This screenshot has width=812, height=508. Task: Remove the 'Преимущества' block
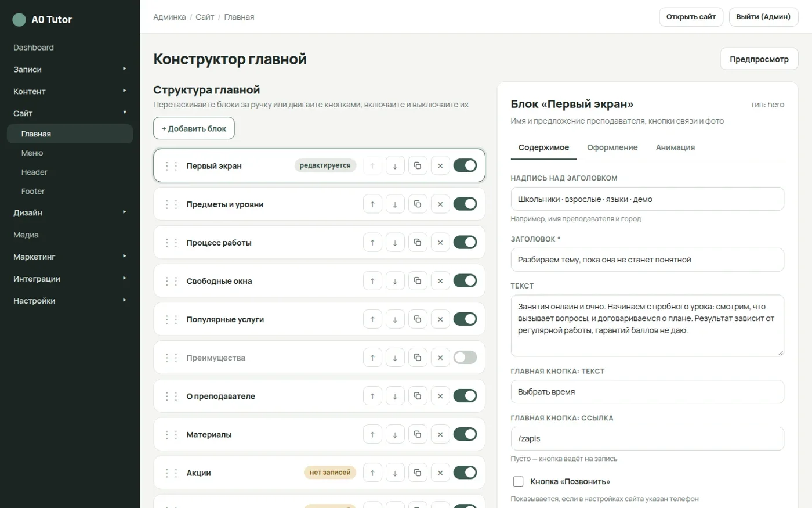pyautogui.click(x=440, y=358)
